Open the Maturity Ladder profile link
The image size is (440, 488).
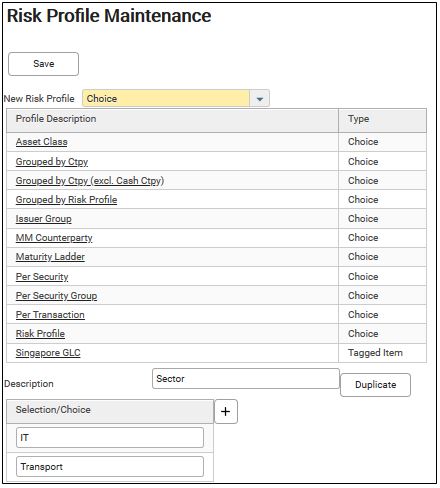[x=50, y=257]
